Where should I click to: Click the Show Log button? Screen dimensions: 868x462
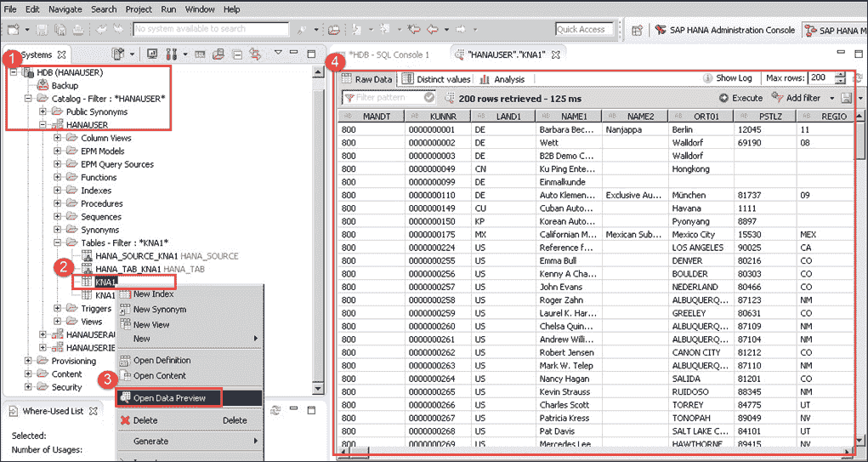click(728, 78)
